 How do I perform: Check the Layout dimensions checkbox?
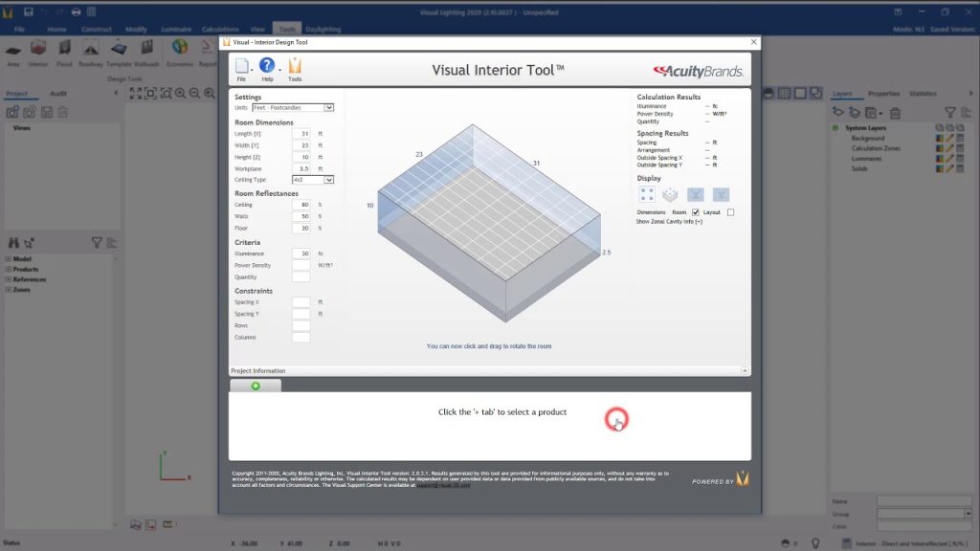[730, 212]
